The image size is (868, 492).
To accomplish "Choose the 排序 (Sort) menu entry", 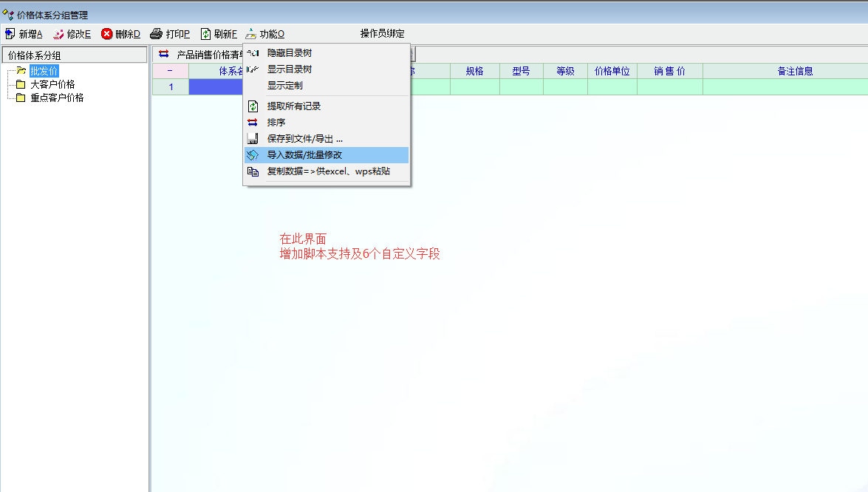I will tap(276, 123).
